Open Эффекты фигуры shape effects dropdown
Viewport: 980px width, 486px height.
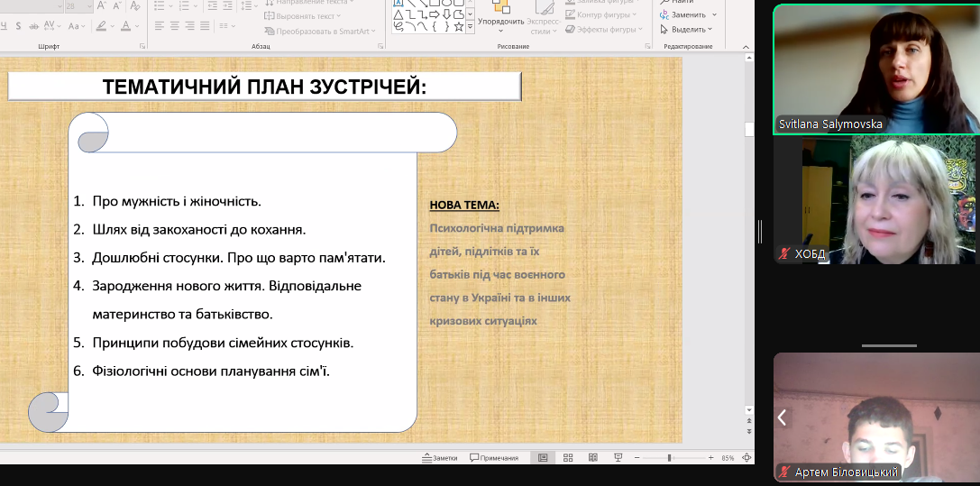click(x=603, y=30)
